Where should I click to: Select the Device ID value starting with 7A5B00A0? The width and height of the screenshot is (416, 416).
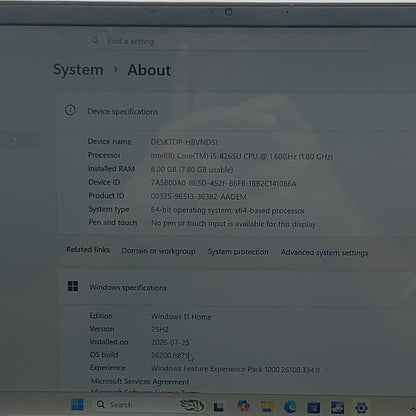(223, 183)
